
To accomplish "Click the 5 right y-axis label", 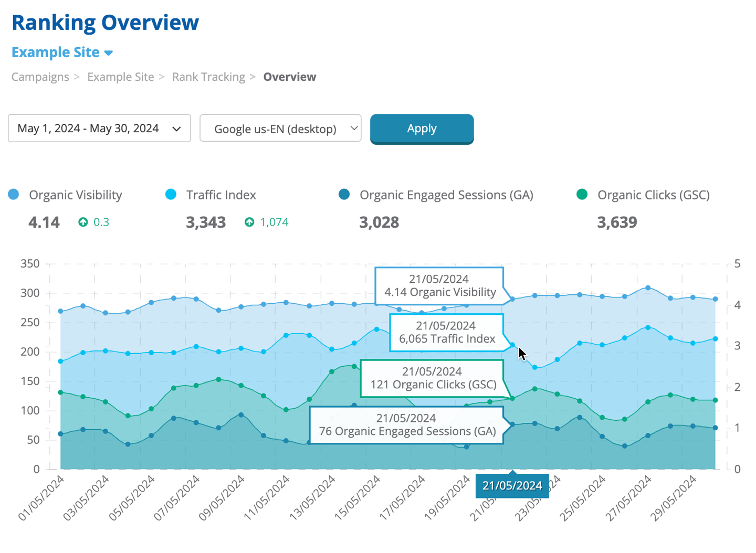I will click(x=737, y=264).
